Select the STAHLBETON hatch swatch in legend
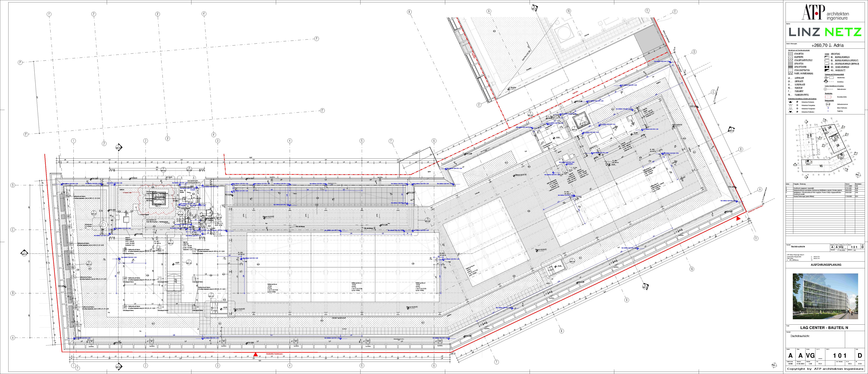868x374 pixels. coord(790,54)
